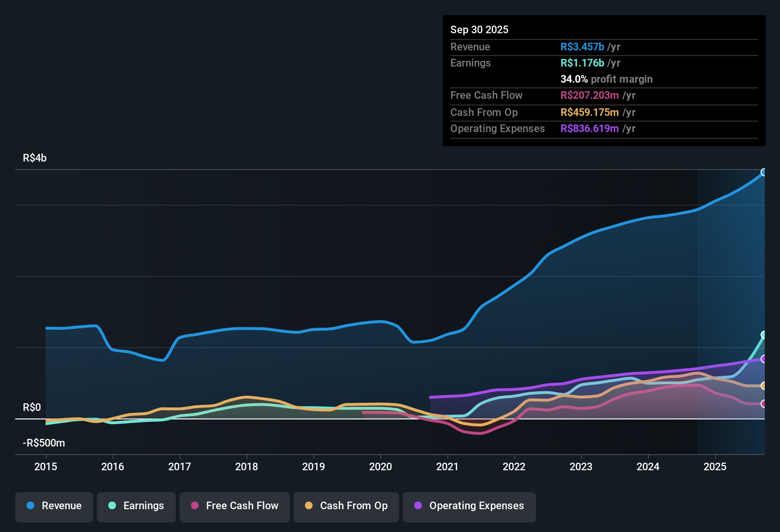Viewport: 780px width, 532px height.
Task: Open details for the Cash From Op legend item
Action: (x=346, y=506)
